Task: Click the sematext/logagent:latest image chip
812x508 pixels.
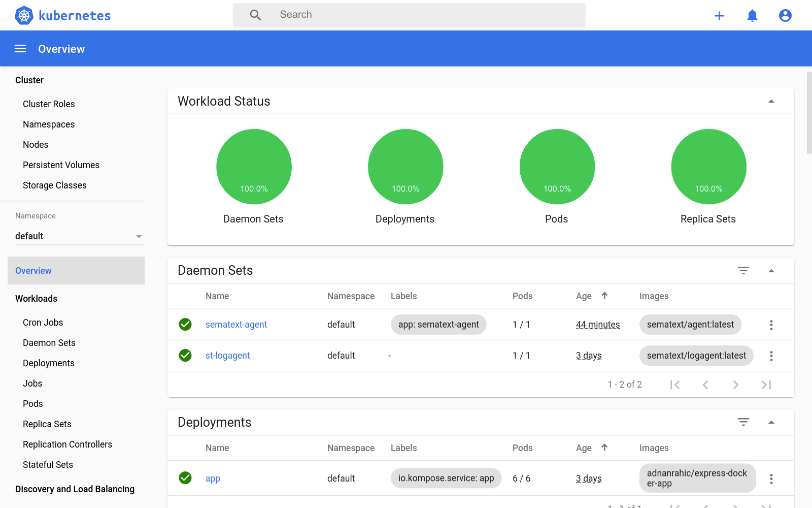Action: (696, 356)
